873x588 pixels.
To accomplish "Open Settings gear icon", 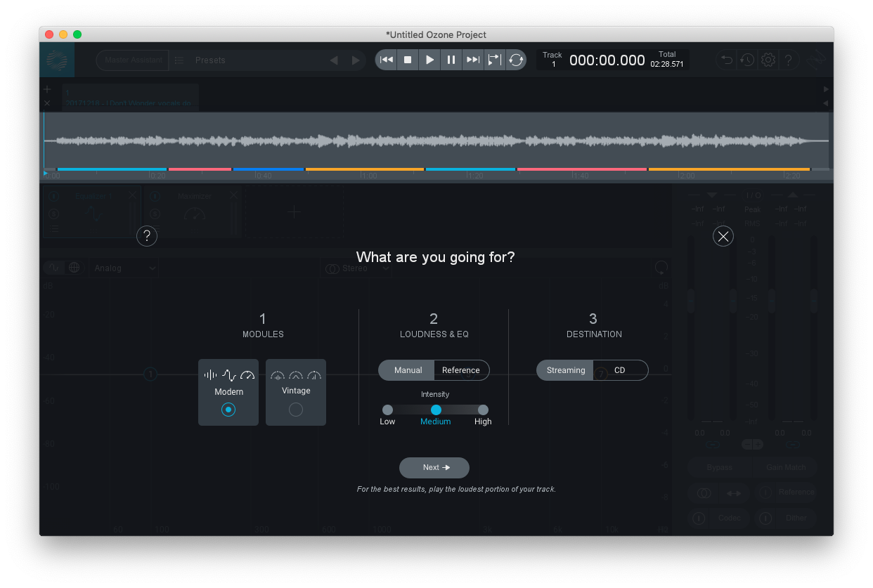I will tap(768, 60).
